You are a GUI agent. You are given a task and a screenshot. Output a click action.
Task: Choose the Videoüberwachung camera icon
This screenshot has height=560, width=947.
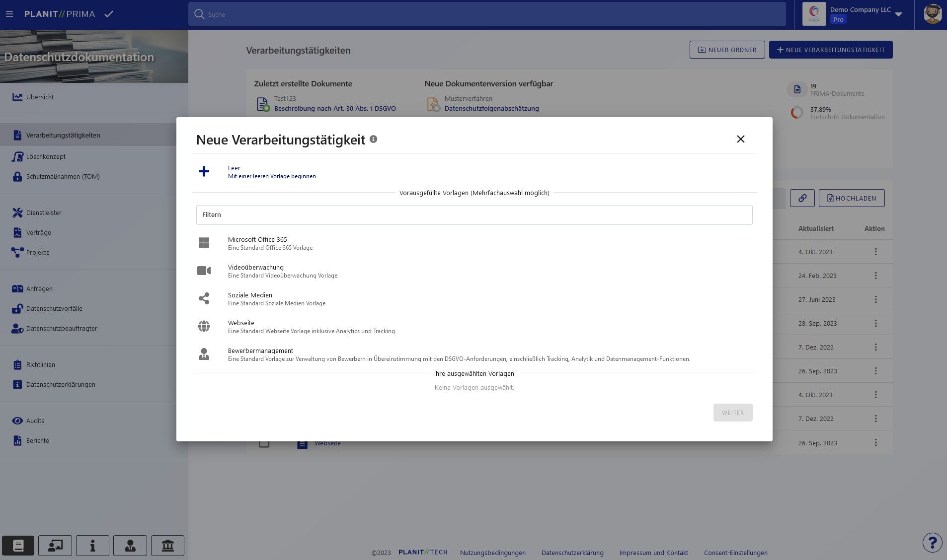204,271
